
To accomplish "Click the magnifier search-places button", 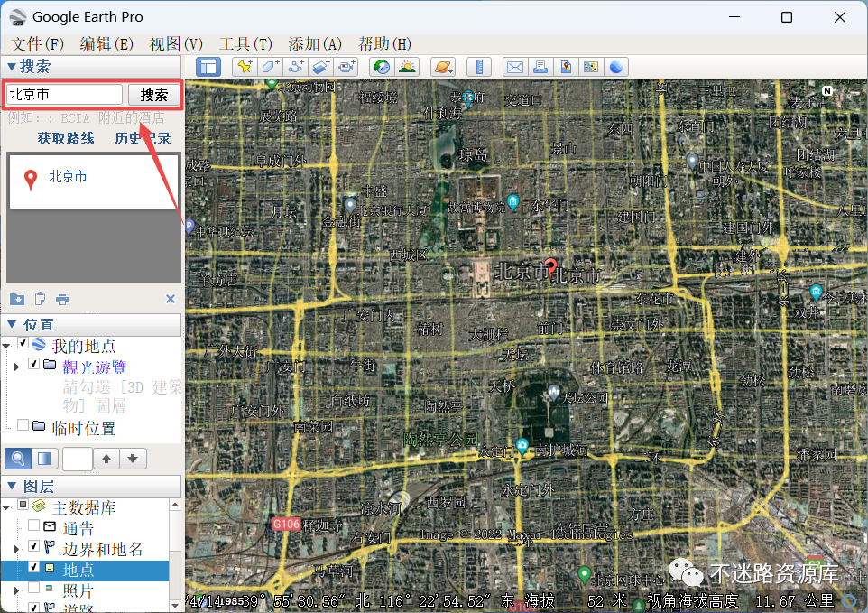I will coord(18,459).
